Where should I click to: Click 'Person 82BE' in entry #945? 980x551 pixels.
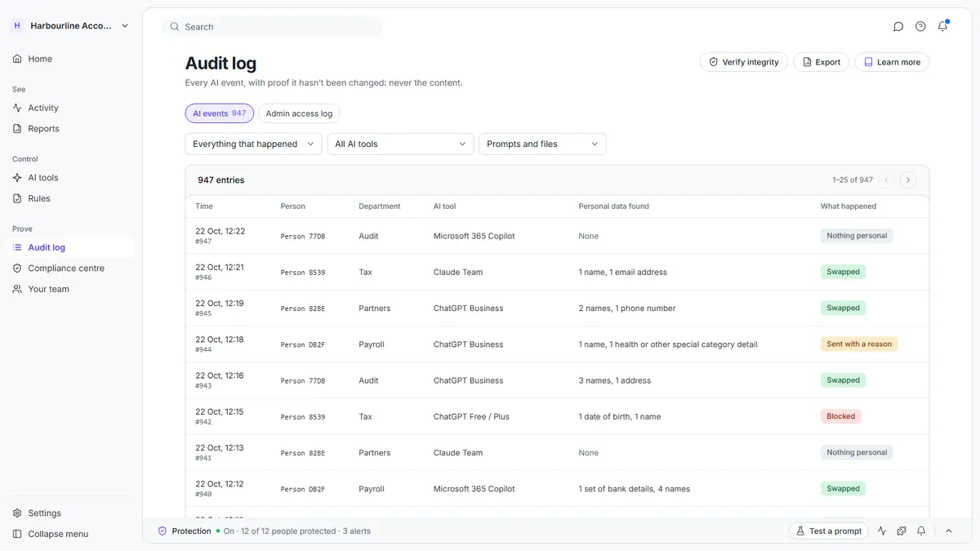303,309
